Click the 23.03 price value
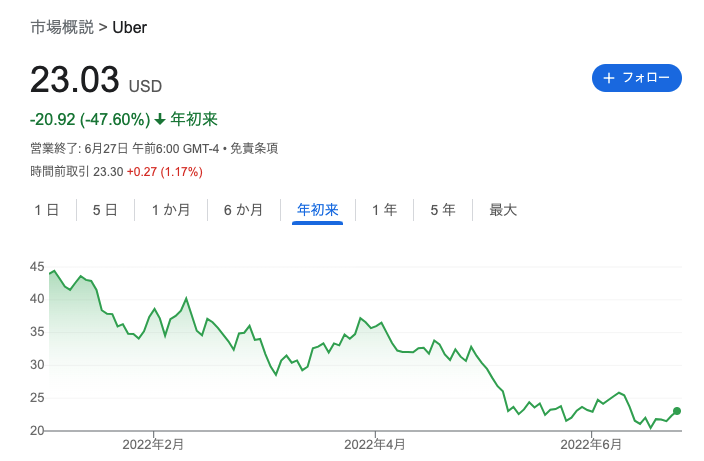 coord(74,80)
